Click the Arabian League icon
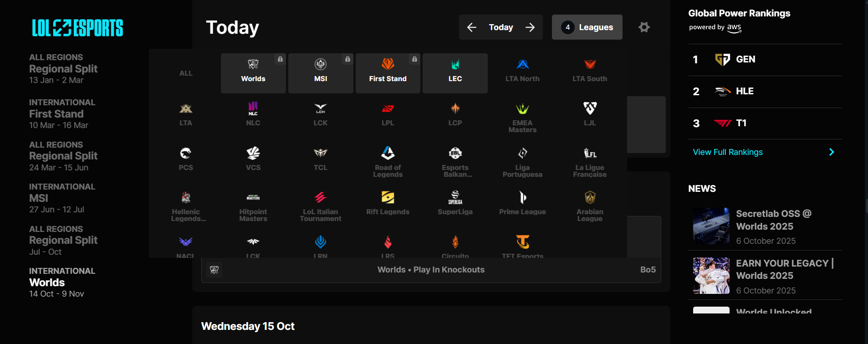Screen dimensions: 868x344 tap(590, 197)
